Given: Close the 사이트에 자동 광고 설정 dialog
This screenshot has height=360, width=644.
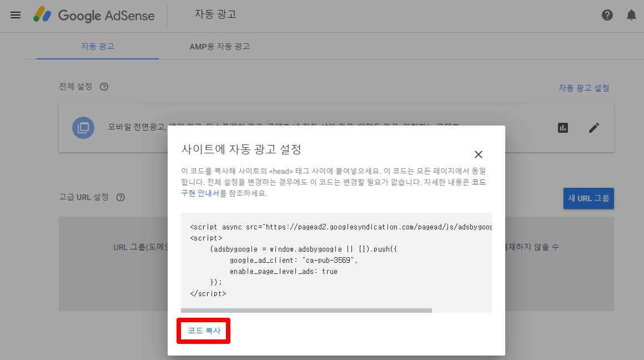Looking at the screenshot, I should tap(479, 154).
